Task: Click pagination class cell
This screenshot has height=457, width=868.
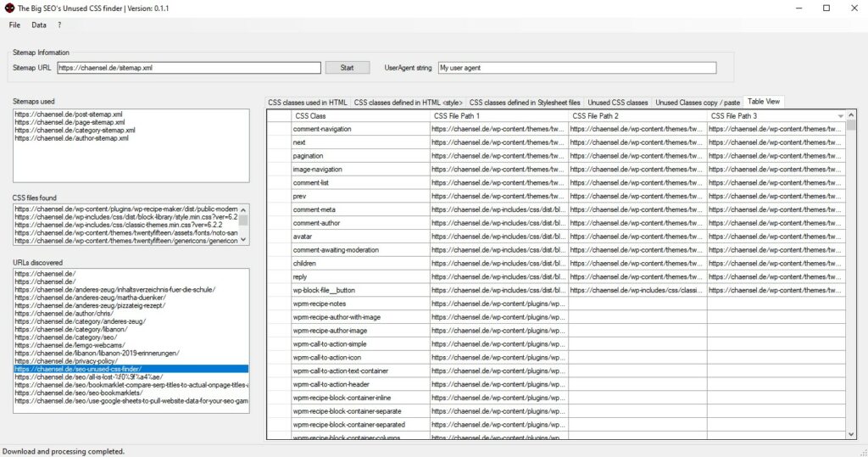Action: pyautogui.click(x=360, y=156)
